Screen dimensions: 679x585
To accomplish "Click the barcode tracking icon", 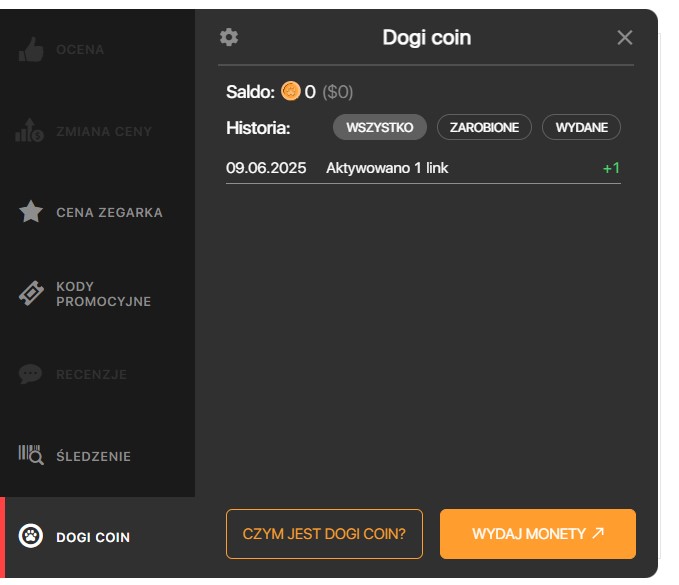I will (x=31, y=455).
